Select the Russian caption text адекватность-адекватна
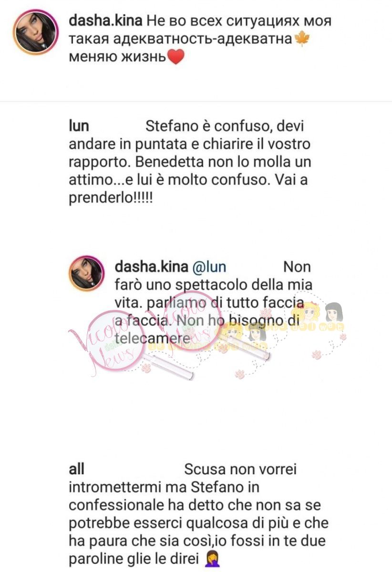The width and height of the screenshot is (392, 572). tap(204, 39)
